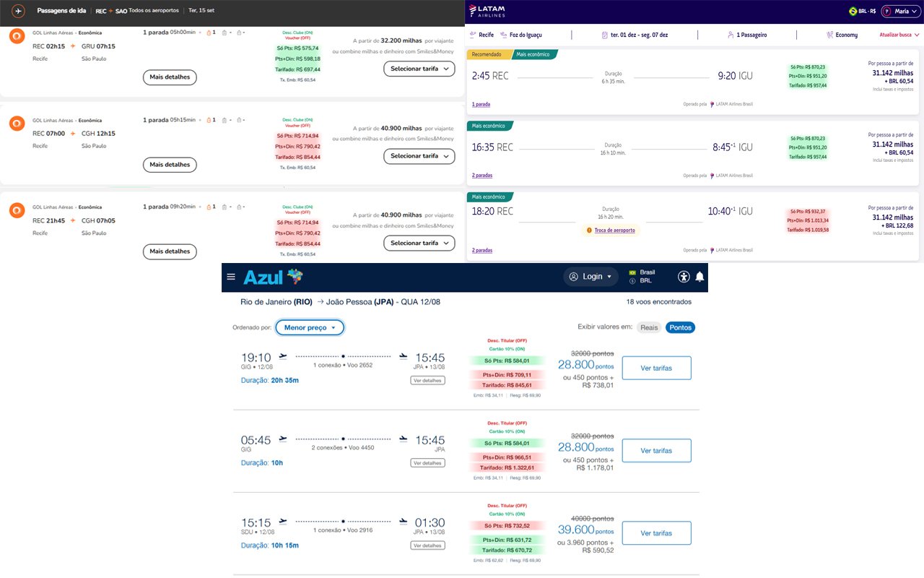The image size is (924, 578).
Task: Open the Azul accessibility icon
Action: (684, 277)
